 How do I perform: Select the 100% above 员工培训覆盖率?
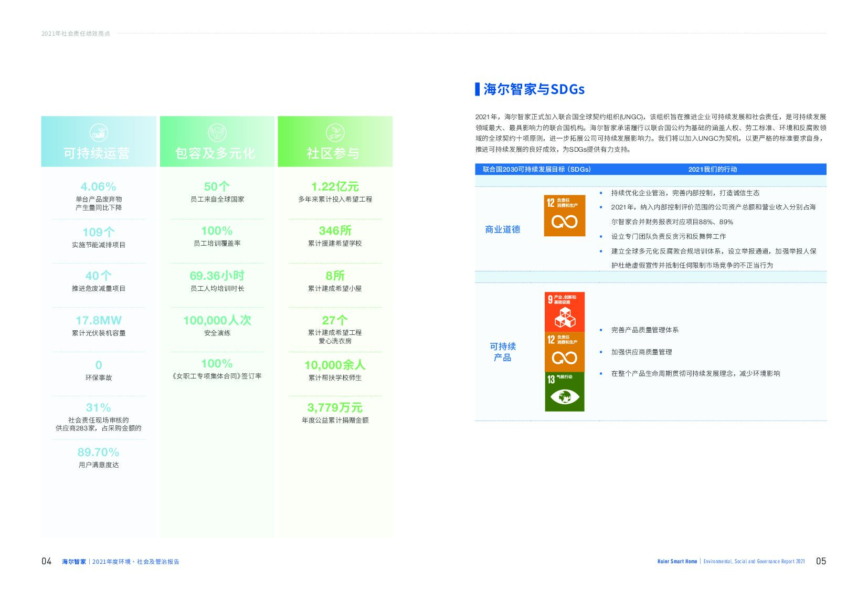tap(217, 230)
